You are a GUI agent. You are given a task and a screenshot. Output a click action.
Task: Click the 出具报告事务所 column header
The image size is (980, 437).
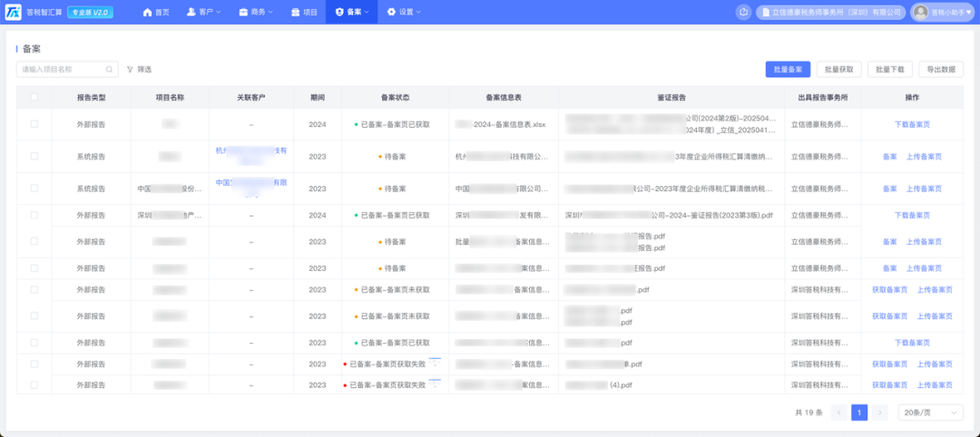823,97
